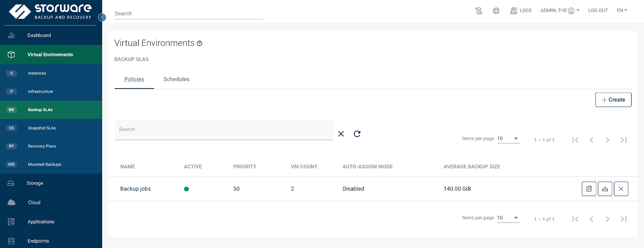Open the task console icon in header
The height and width of the screenshot is (248, 644).
[x=479, y=11]
